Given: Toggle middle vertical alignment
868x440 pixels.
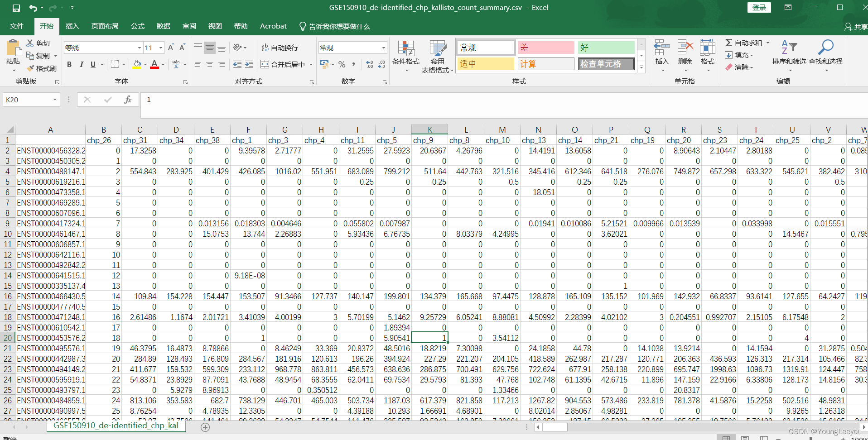Looking at the screenshot, I should click(x=210, y=48).
